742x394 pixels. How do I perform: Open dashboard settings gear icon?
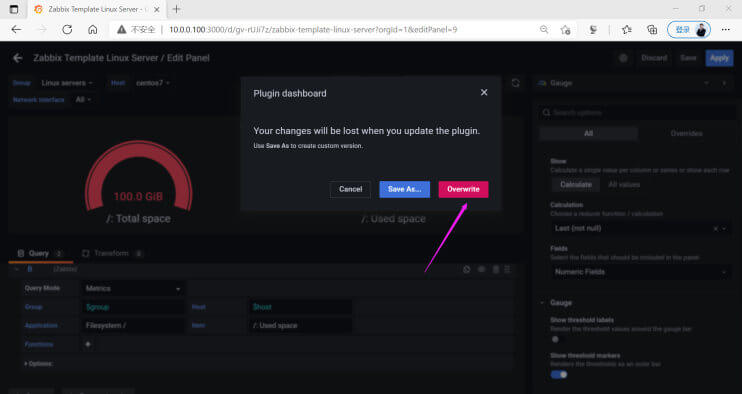tap(623, 58)
